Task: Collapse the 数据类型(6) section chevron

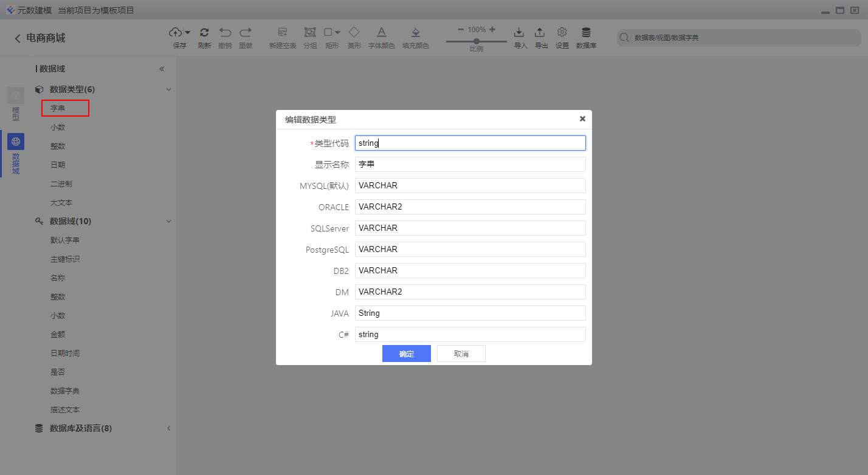Action: point(169,89)
